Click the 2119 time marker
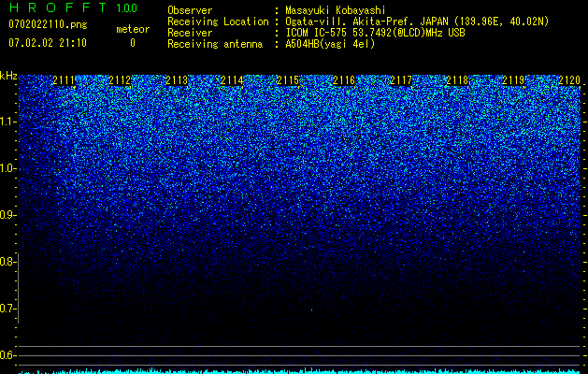Image resolution: width=588 pixels, height=374 pixels. [x=513, y=80]
